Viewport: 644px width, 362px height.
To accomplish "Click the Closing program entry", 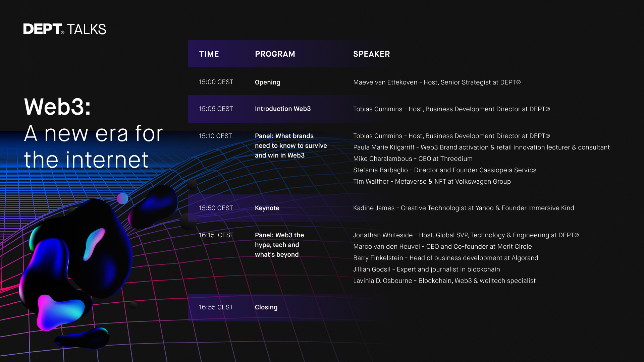I will tap(266, 307).
